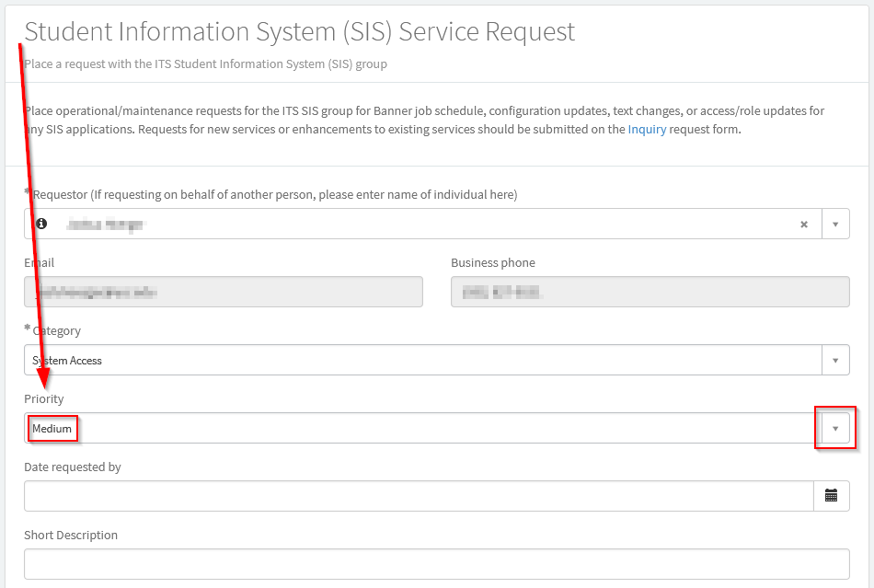
Task: Select the System Access category value
Action: [x=67, y=361]
